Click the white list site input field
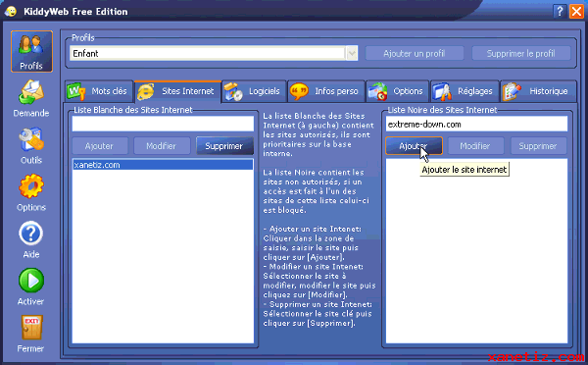This screenshot has width=588, height=365. click(x=163, y=124)
